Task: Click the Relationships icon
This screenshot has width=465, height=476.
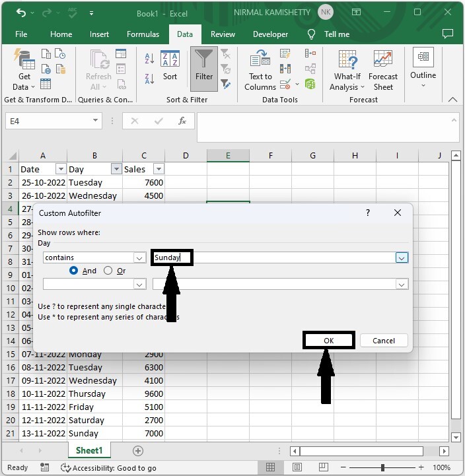Action: coord(310,69)
